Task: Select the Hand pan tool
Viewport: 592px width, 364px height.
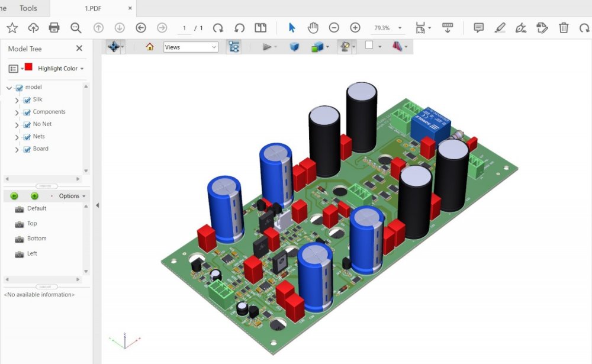Action: [x=313, y=28]
